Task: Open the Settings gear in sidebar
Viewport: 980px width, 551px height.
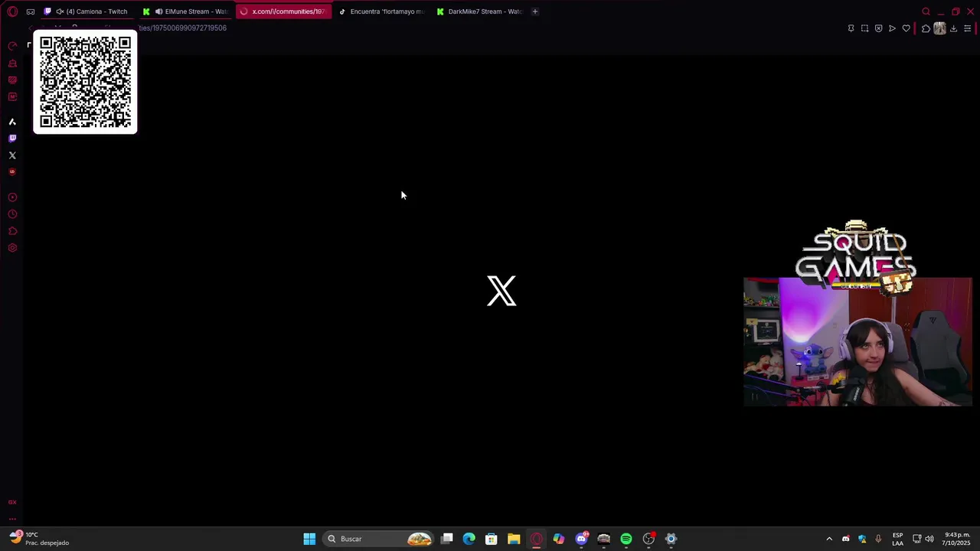Action: (12, 248)
